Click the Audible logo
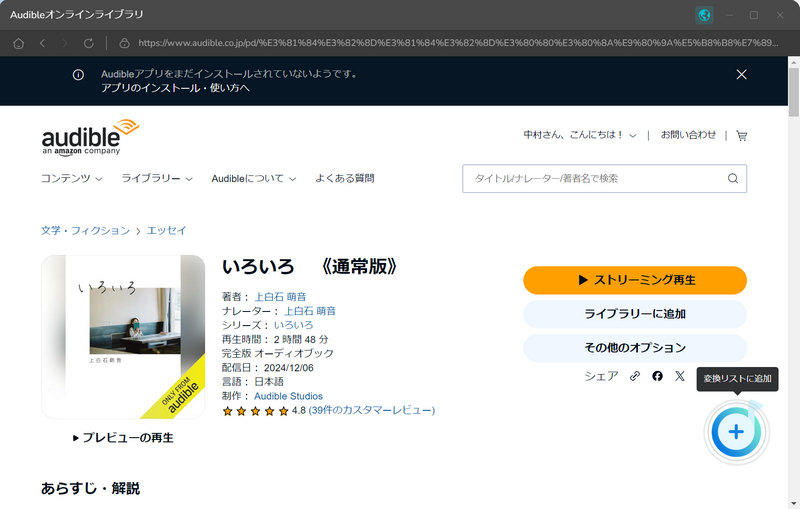Screen dimensions: 800x509 click(x=90, y=137)
